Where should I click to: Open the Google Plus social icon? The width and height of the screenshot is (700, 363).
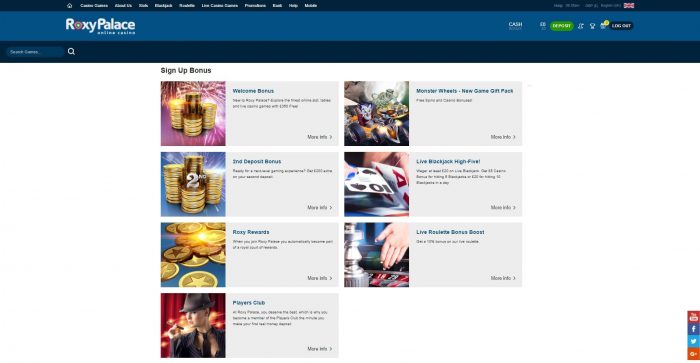pos(693,354)
